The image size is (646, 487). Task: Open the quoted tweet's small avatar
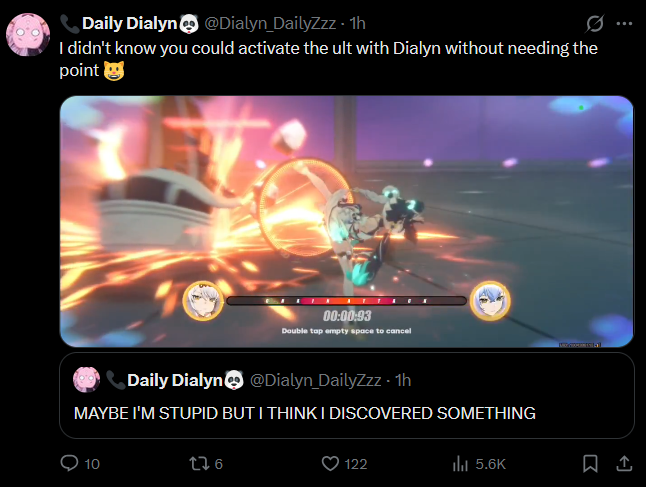[x=86, y=379]
